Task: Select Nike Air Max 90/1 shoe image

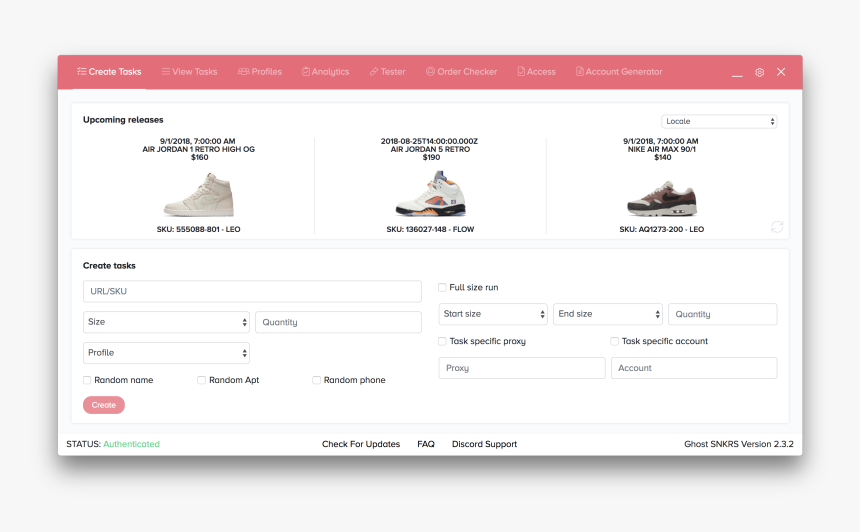Action: tap(662, 198)
